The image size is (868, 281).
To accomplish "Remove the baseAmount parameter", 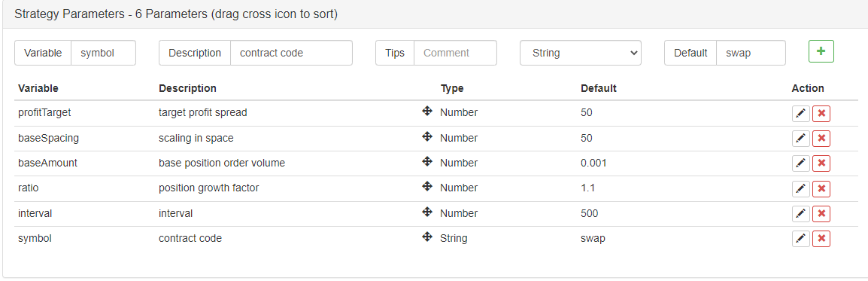I will coord(821,163).
